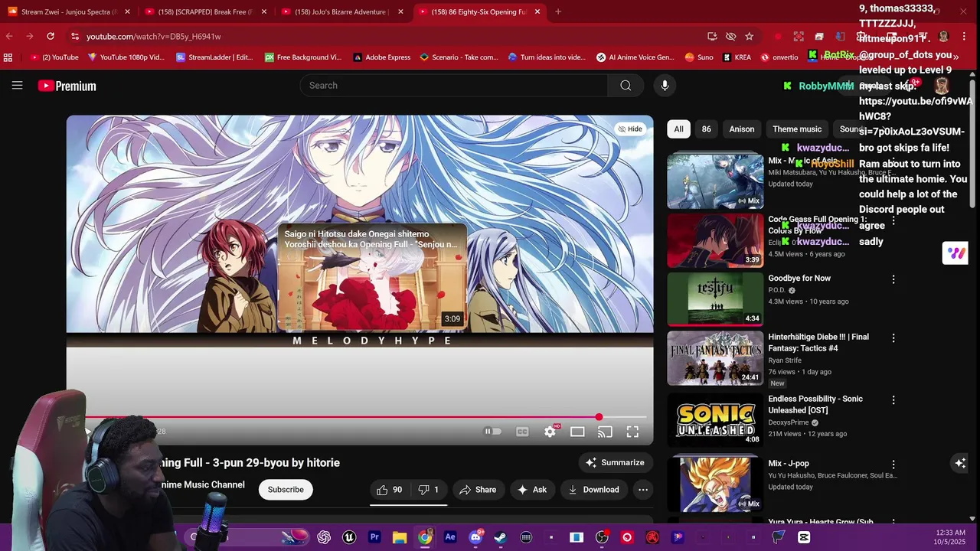The width and height of the screenshot is (980, 551).
Task: Launch Unreal Engine from taskbar
Action: (x=349, y=537)
